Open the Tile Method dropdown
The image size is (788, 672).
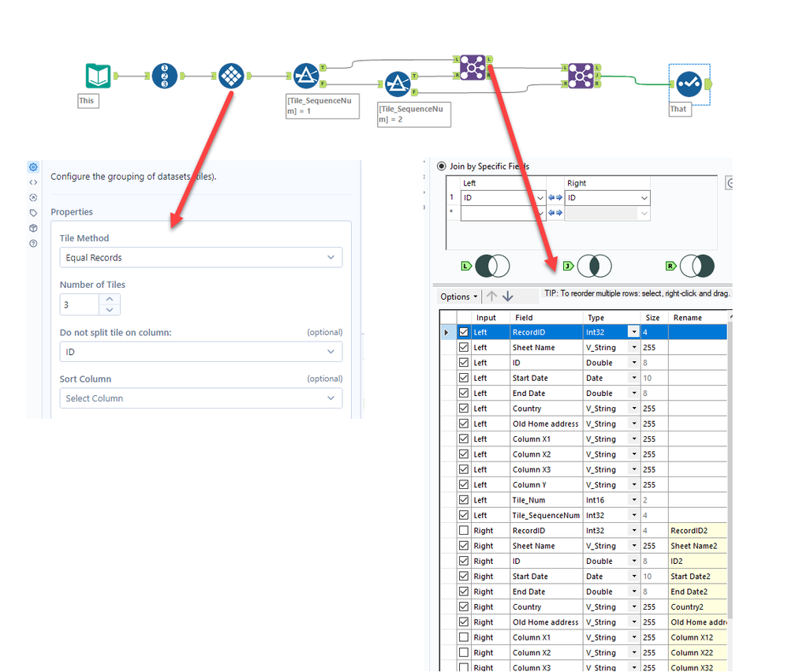point(201,257)
